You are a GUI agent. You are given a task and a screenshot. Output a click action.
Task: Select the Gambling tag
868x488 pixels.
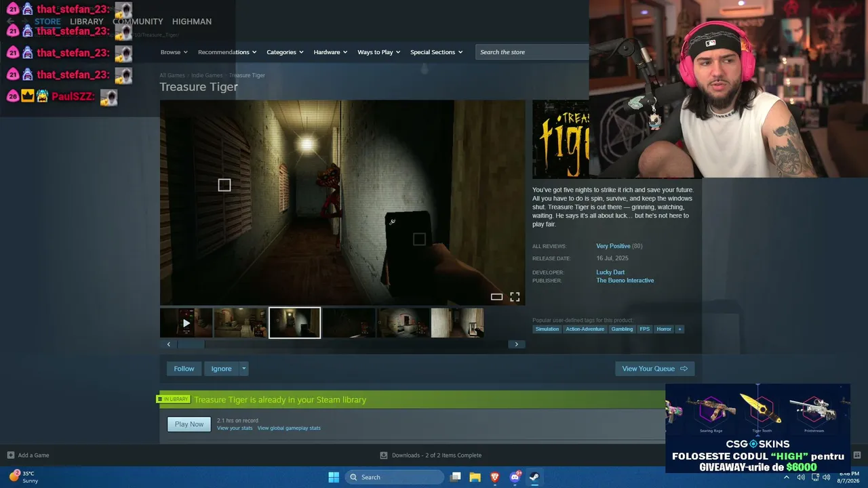click(x=622, y=329)
